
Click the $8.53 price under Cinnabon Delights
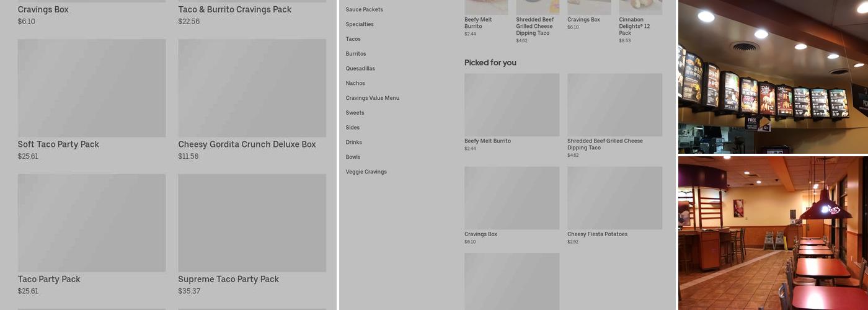point(624,41)
